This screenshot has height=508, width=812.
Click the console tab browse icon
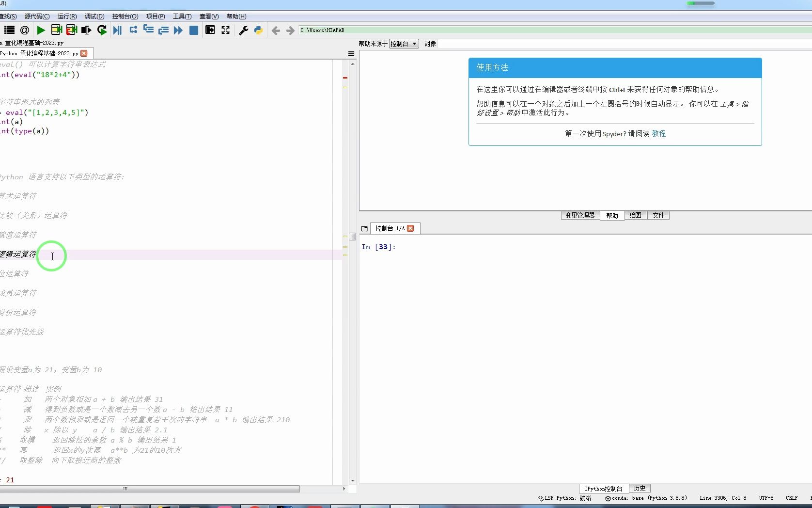(364, 229)
